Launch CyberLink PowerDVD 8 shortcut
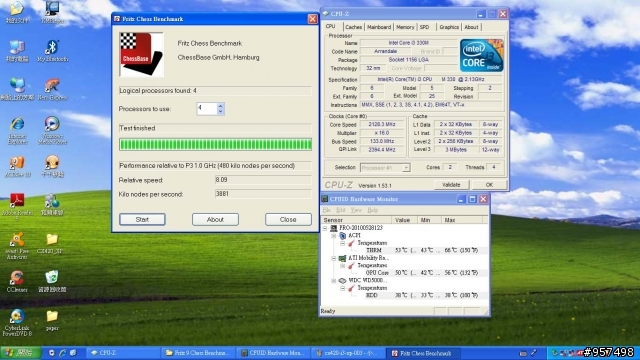 (x=17, y=322)
